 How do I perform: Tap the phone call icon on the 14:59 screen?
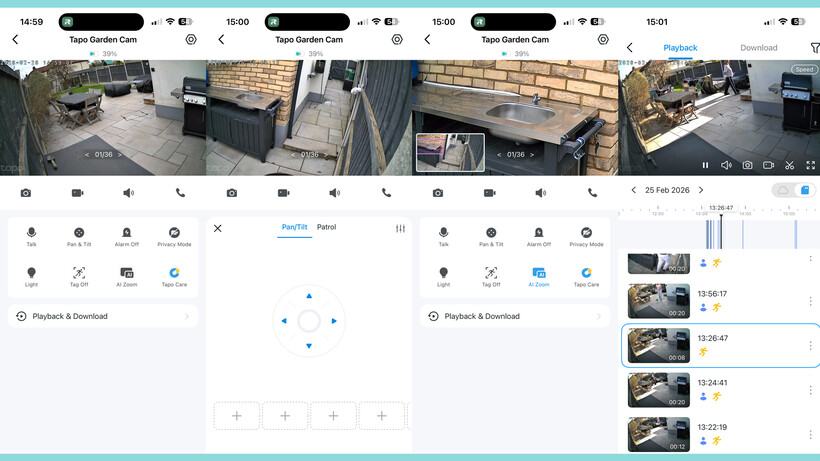pyautogui.click(x=180, y=193)
